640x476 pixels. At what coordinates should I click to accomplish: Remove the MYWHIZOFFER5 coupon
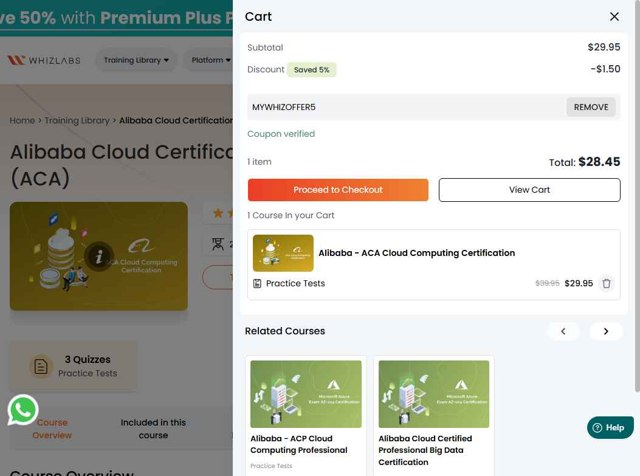tap(591, 107)
